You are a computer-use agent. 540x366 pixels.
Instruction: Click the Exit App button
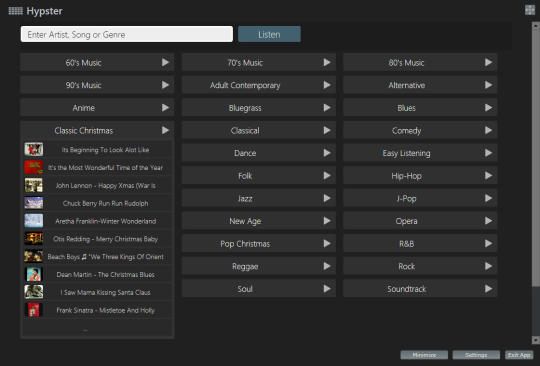[519, 355]
